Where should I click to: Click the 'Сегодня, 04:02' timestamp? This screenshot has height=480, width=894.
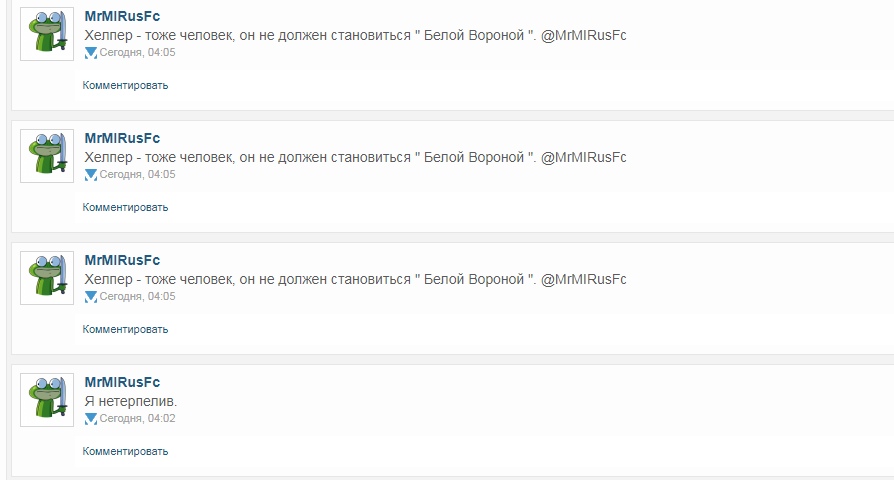tap(137, 418)
